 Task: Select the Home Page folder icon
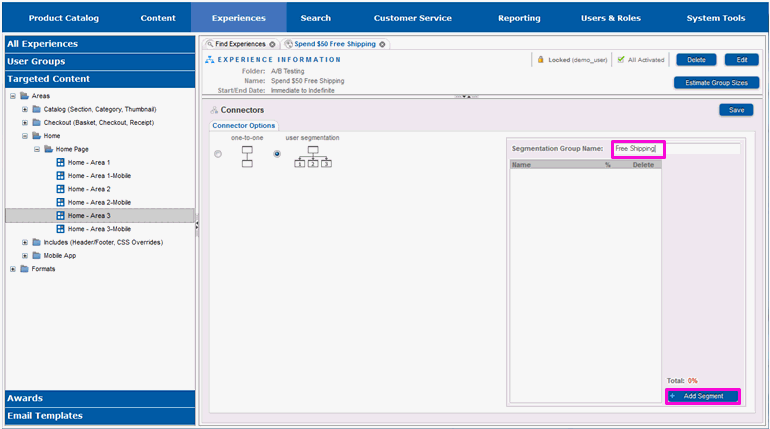[48, 149]
